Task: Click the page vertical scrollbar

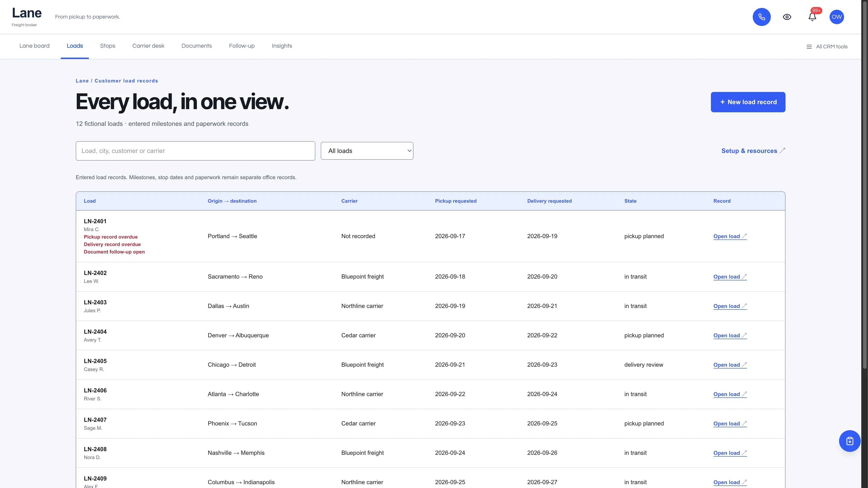Action: point(865,185)
